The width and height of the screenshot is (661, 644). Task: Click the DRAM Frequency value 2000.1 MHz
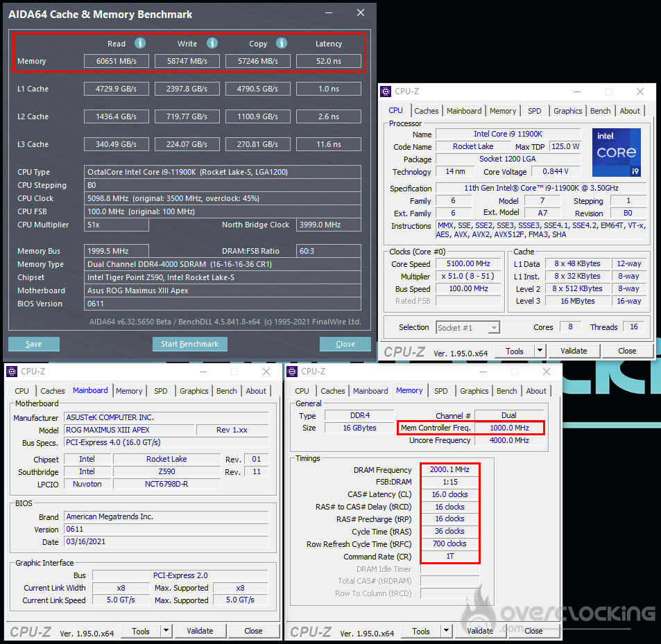coord(450,469)
